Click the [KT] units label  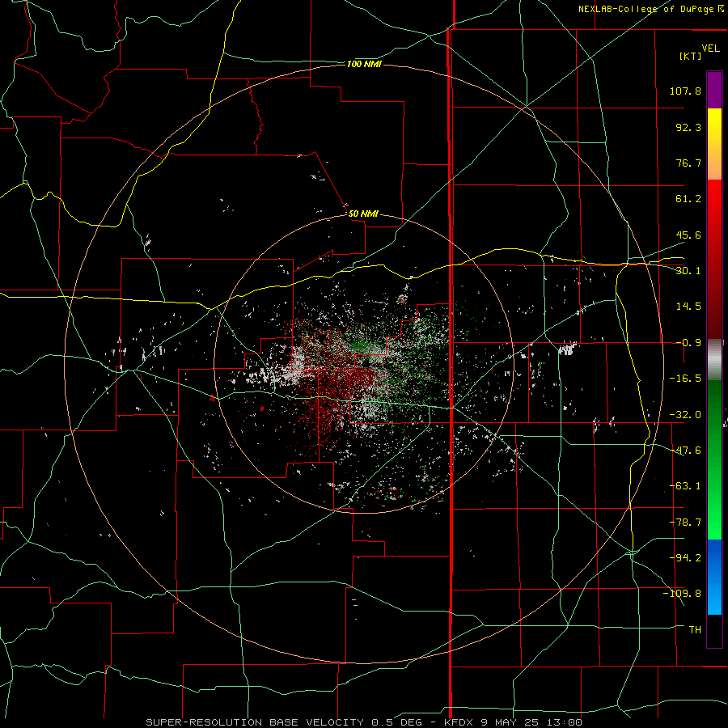click(690, 56)
